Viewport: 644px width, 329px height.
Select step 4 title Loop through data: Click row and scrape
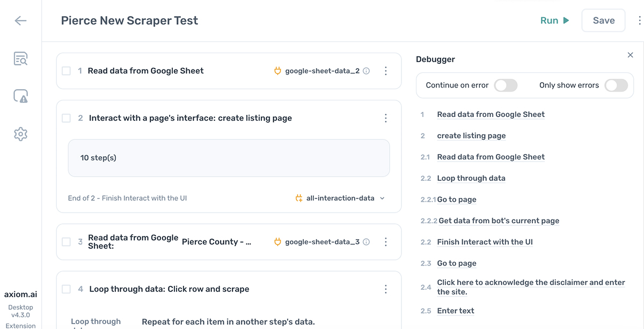tap(169, 289)
